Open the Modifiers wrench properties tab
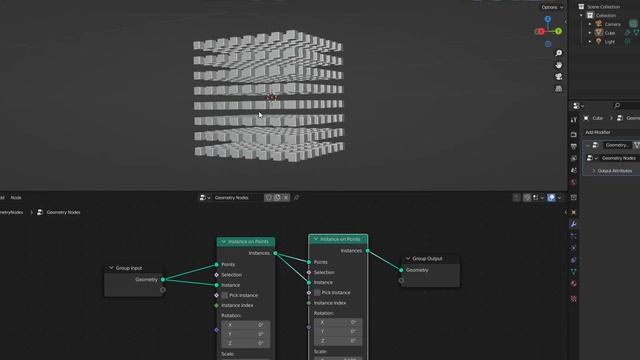 point(573,224)
